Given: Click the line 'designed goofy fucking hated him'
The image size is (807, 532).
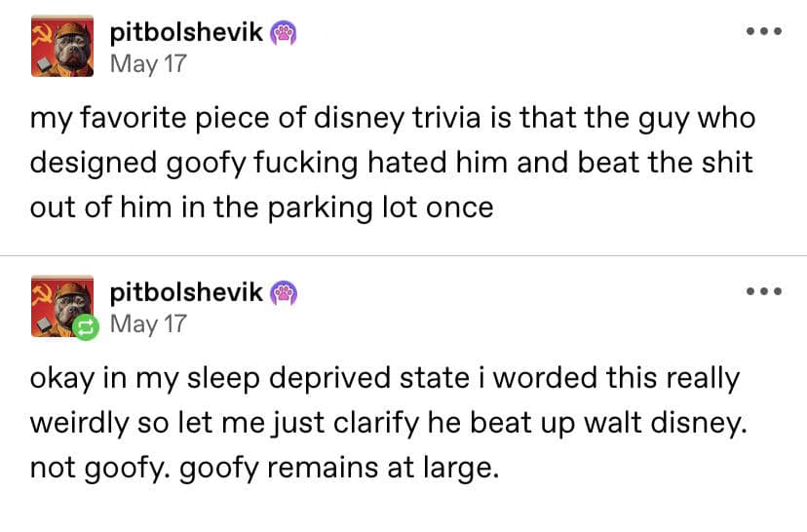Looking at the screenshot, I should point(391,163).
